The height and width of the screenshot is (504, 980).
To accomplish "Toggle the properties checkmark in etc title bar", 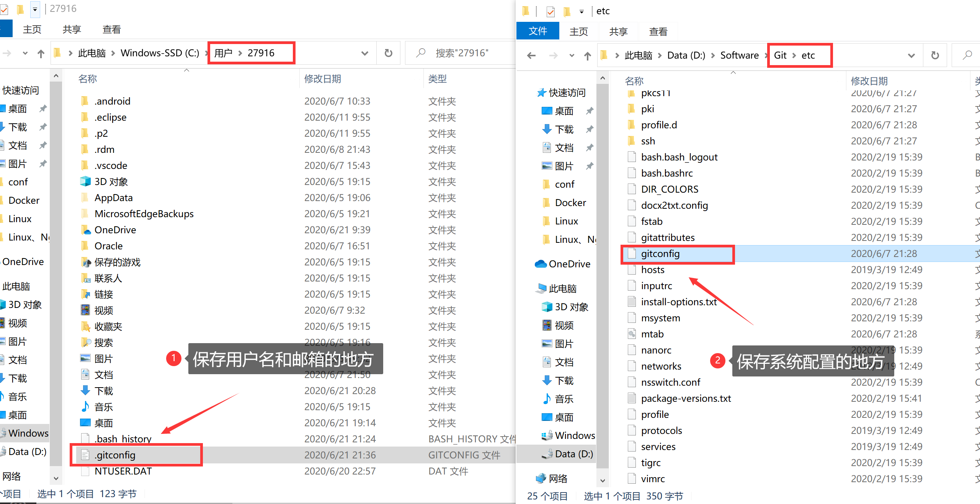I will click(x=550, y=11).
